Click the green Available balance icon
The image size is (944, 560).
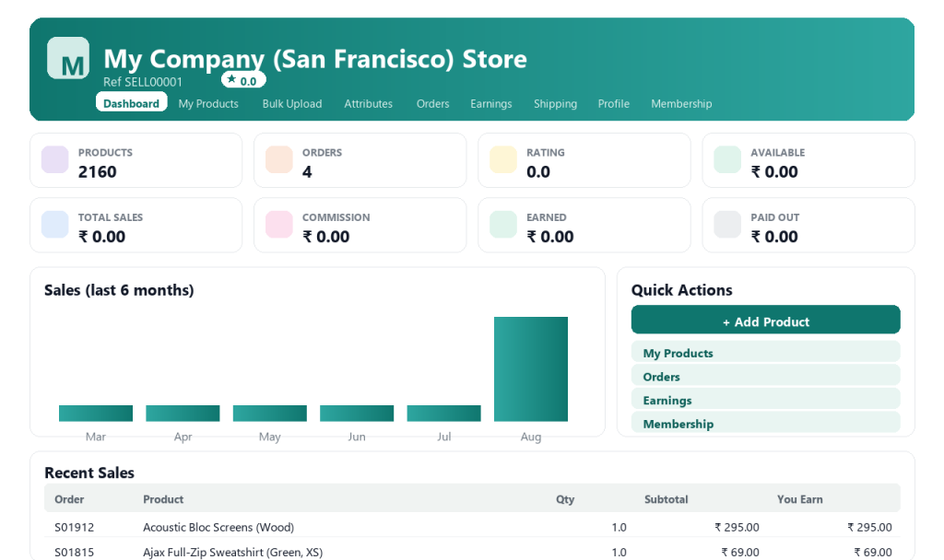(x=727, y=159)
